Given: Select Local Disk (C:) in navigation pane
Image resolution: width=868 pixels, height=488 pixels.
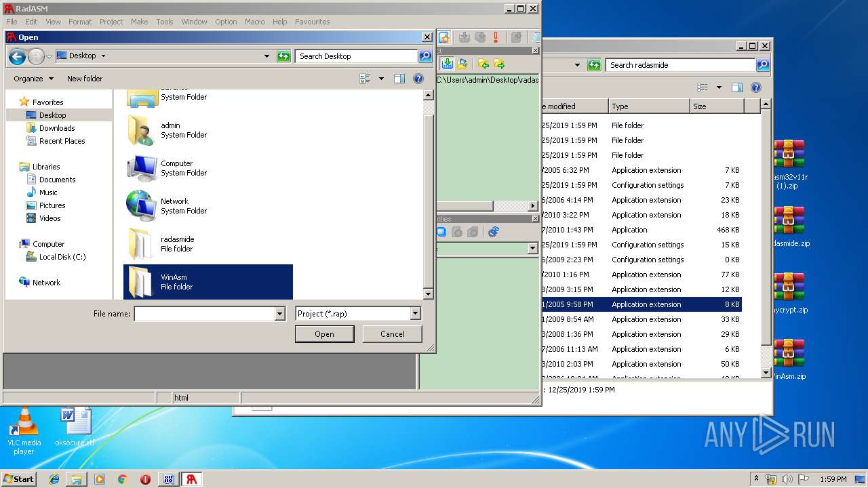Looking at the screenshot, I should coord(62,257).
